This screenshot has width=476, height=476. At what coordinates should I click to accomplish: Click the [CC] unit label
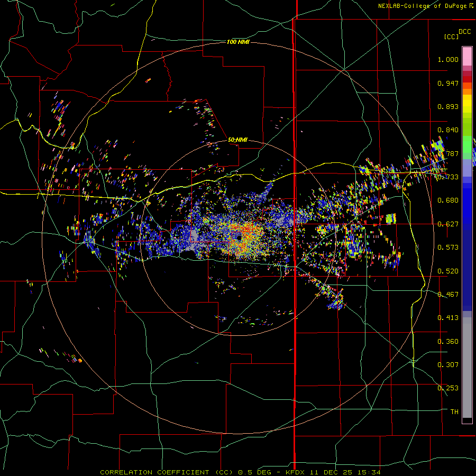pos(451,36)
